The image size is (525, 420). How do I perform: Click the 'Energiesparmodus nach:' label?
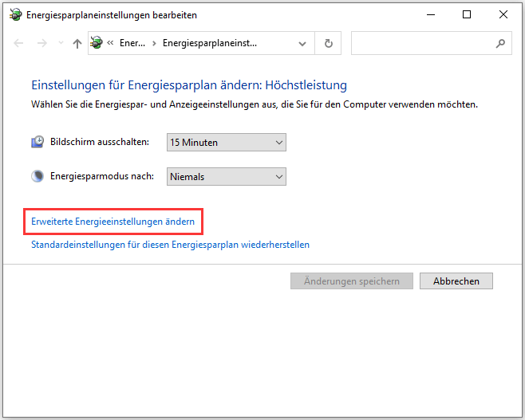(102, 176)
